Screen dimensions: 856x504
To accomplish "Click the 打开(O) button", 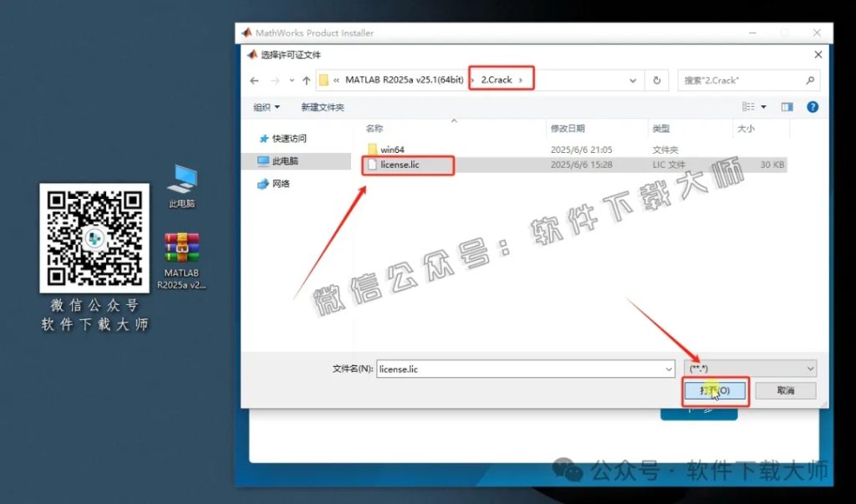I will pyautogui.click(x=715, y=390).
